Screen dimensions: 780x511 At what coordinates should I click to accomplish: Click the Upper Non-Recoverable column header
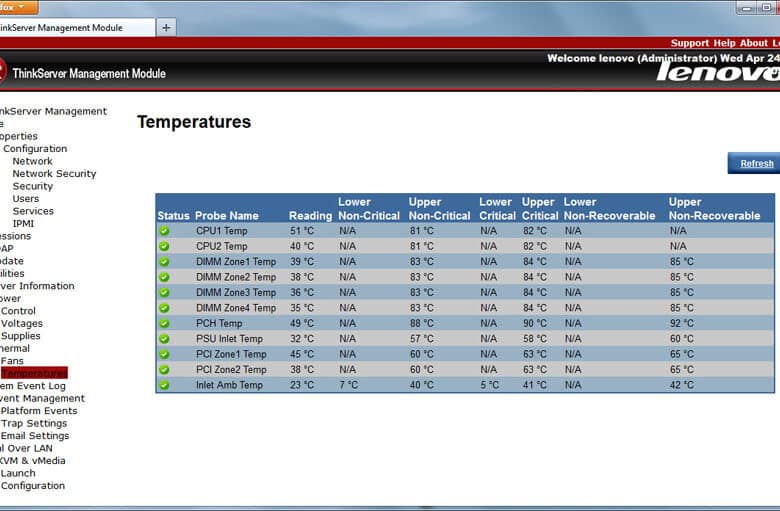(714, 209)
